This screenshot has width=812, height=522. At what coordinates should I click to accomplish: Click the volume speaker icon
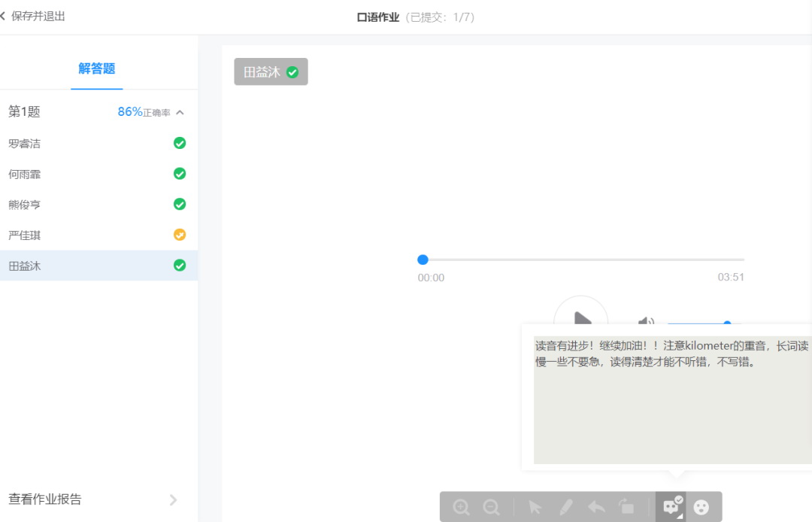tap(646, 323)
